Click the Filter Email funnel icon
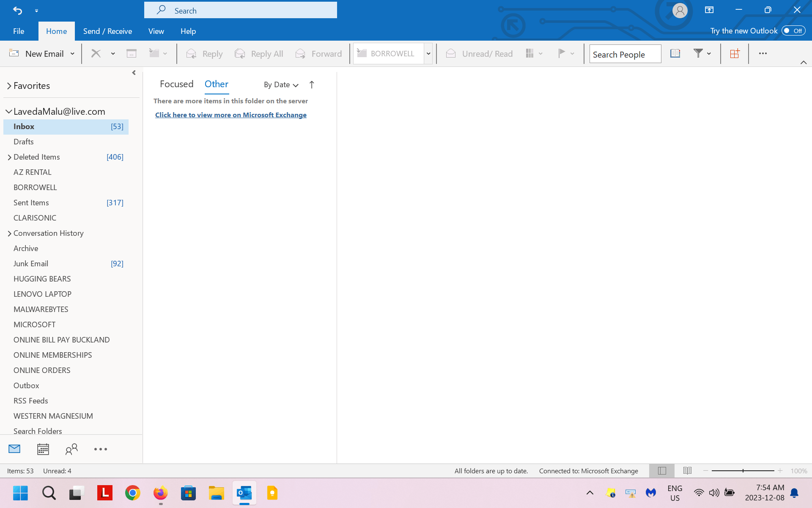The width and height of the screenshot is (812, 508). 698,53
